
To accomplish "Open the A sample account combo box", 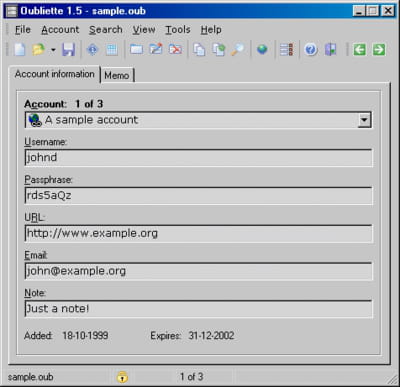I will (x=198, y=120).
